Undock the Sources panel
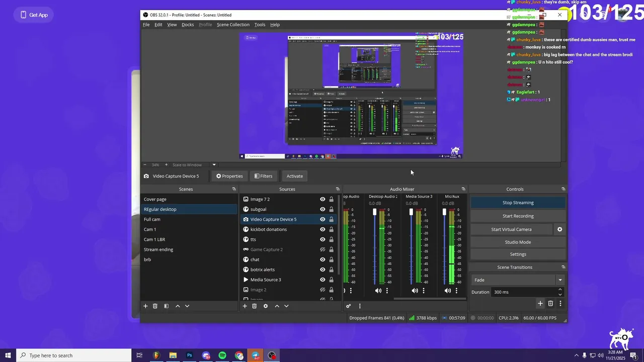This screenshot has height=362, width=644. pyautogui.click(x=338, y=189)
